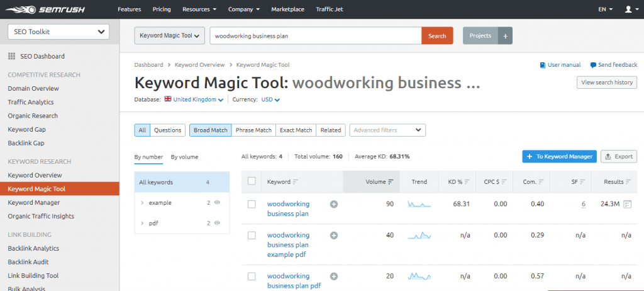Toggle select-all checkbox in table header
Image resolution: width=644 pixels, height=291 pixels.
pyautogui.click(x=252, y=181)
